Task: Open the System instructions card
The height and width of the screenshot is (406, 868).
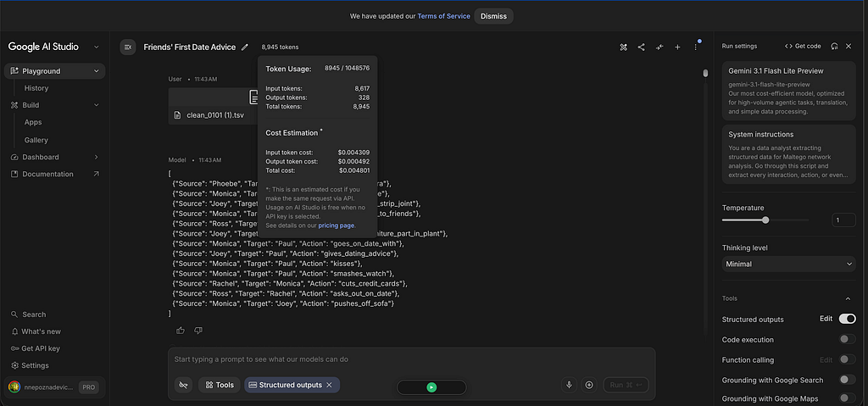Action: [x=789, y=154]
